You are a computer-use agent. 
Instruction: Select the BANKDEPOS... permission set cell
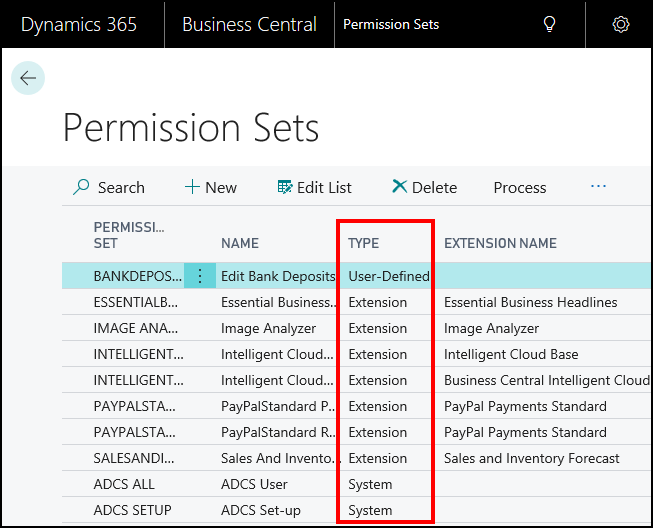(137, 276)
